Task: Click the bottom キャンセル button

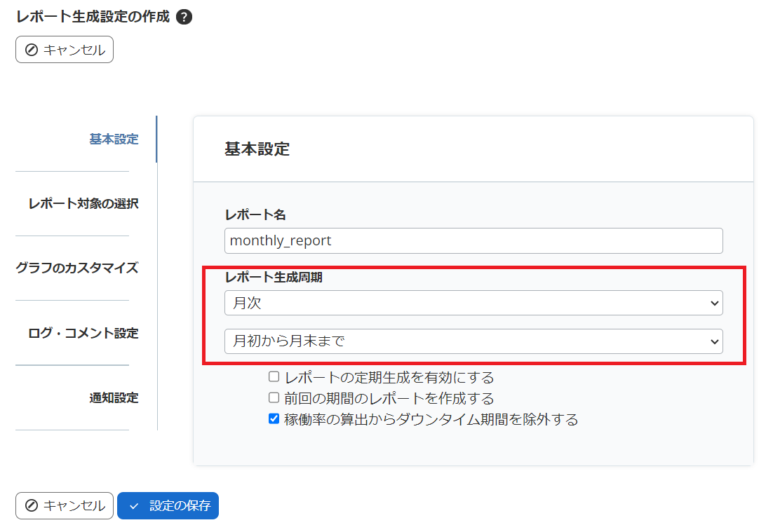Action: (x=64, y=505)
